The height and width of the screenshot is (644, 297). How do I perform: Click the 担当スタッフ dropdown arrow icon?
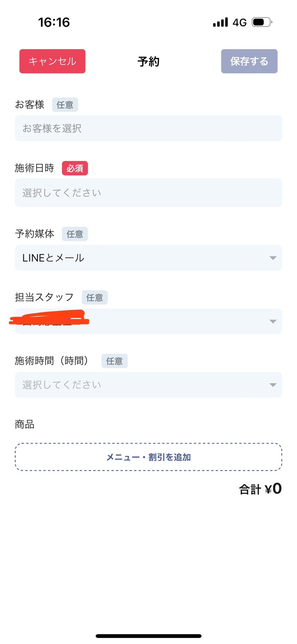273,321
